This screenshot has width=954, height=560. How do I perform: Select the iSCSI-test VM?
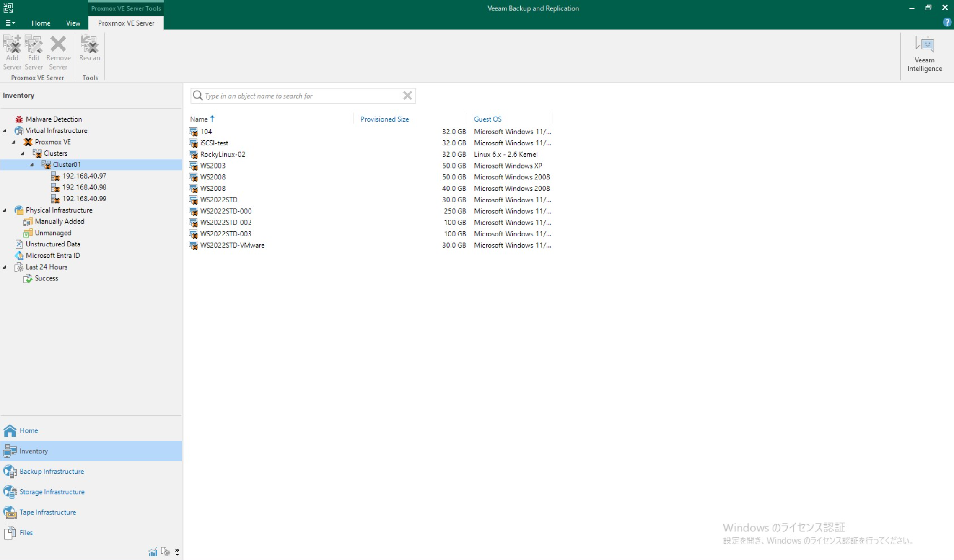(214, 143)
